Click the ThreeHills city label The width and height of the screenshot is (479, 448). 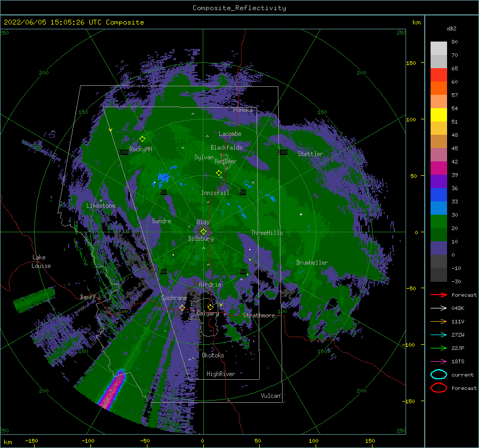point(267,233)
